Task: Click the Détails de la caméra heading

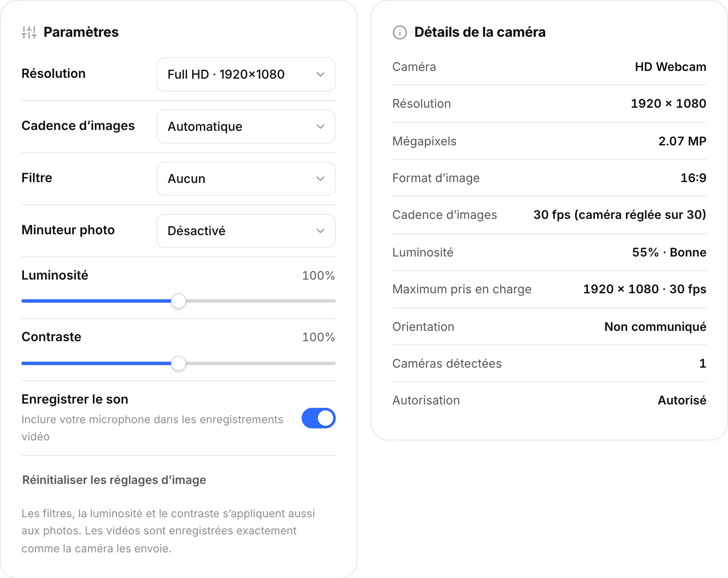Action: 480,32
